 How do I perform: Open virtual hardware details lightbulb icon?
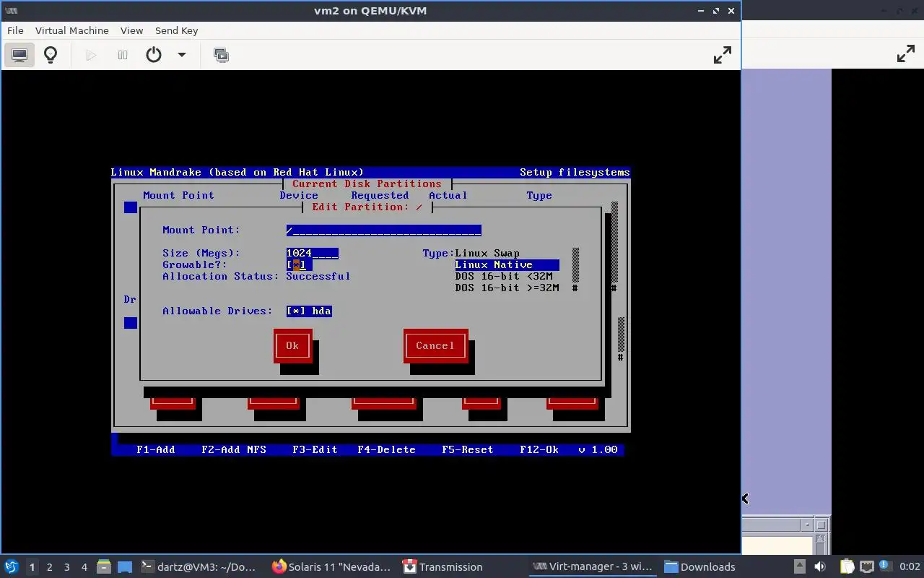51,55
